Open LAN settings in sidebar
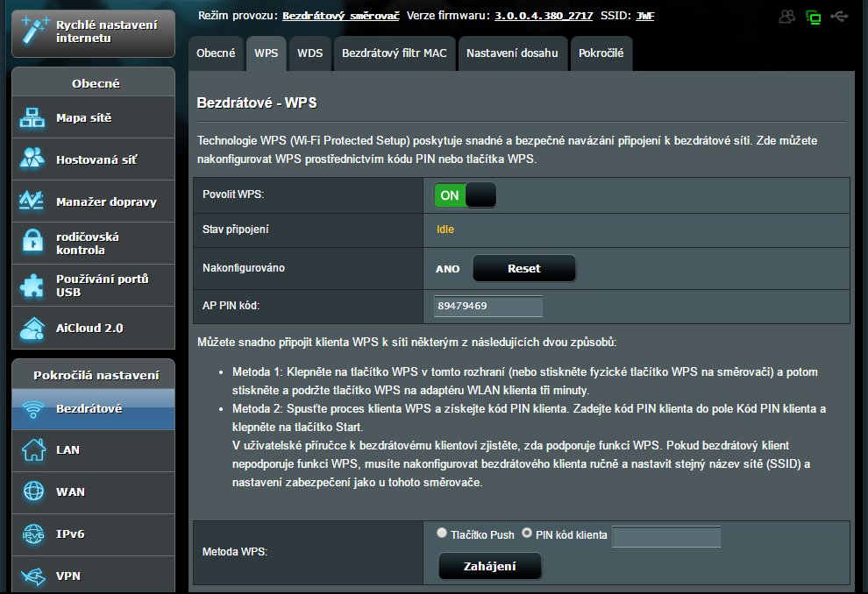This screenshot has width=868, height=594. click(x=93, y=450)
